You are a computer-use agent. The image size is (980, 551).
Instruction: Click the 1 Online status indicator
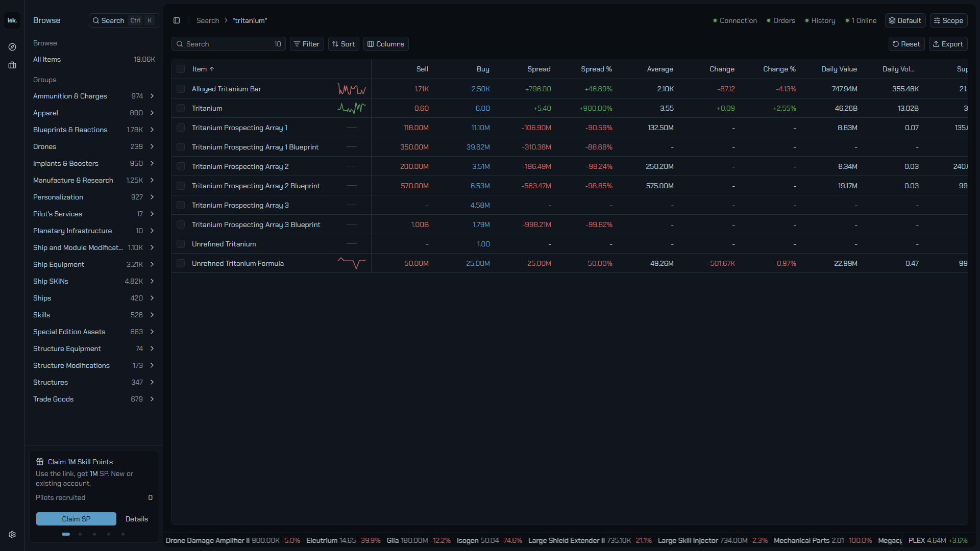(x=861, y=20)
